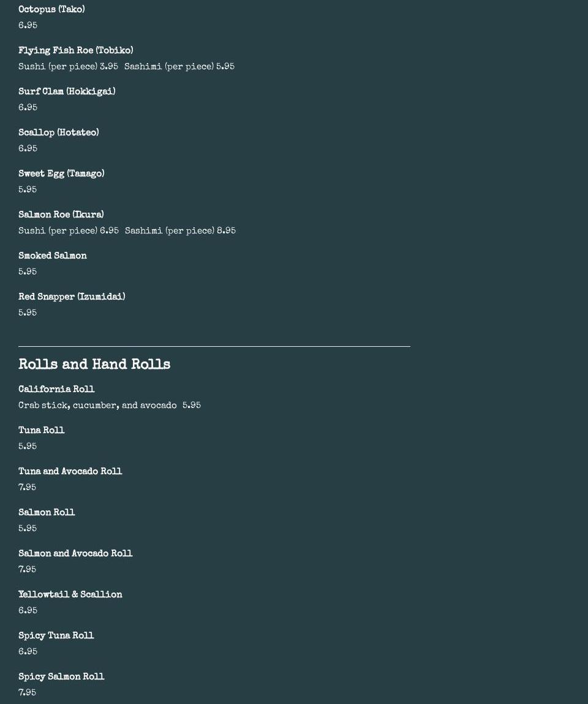Screen dimensions: 588x704
Task: Click the Rolls and Hand Rolls heading
Action: tap(94, 365)
